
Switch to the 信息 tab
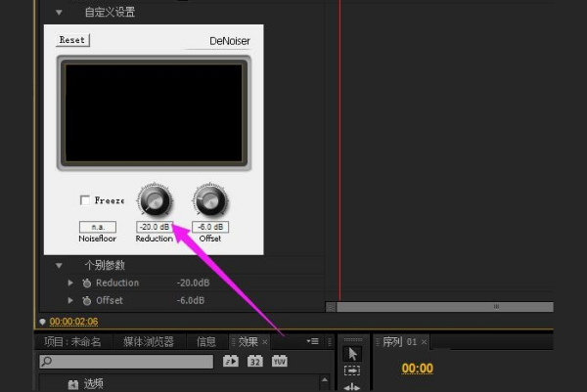pos(205,342)
